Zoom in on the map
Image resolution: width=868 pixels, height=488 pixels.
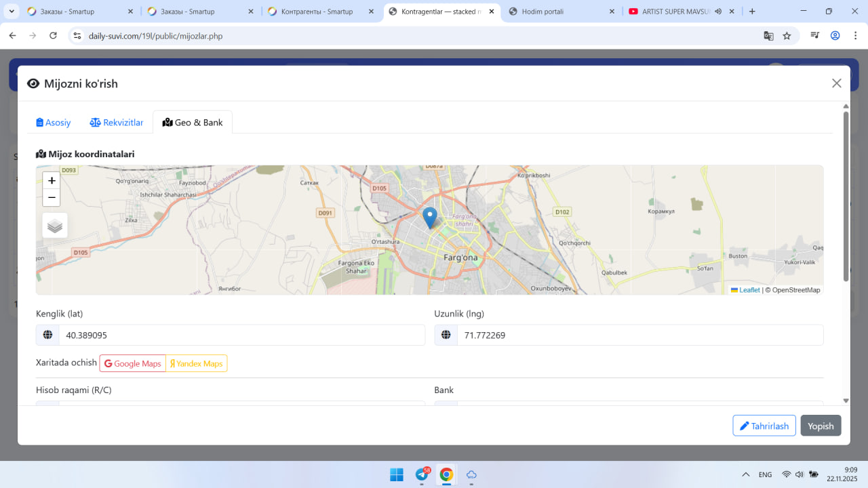tap(52, 181)
